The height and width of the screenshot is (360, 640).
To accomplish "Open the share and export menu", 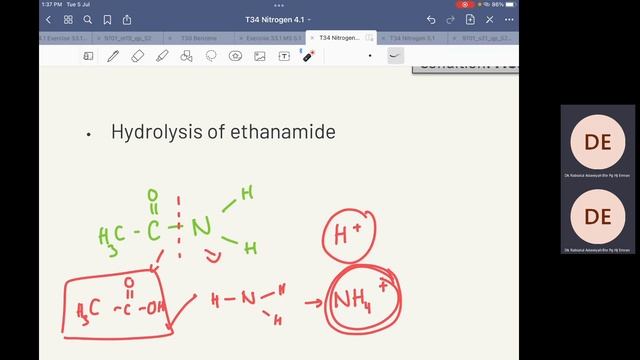I will [127, 20].
